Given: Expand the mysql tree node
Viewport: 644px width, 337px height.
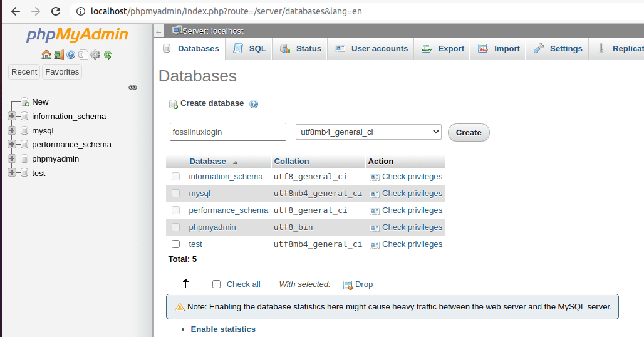Looking at the screenshot, I should point(12,130).
